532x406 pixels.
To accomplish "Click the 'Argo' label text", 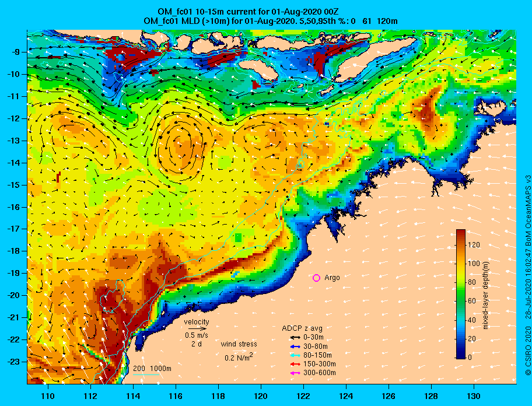I will point(332,278).
